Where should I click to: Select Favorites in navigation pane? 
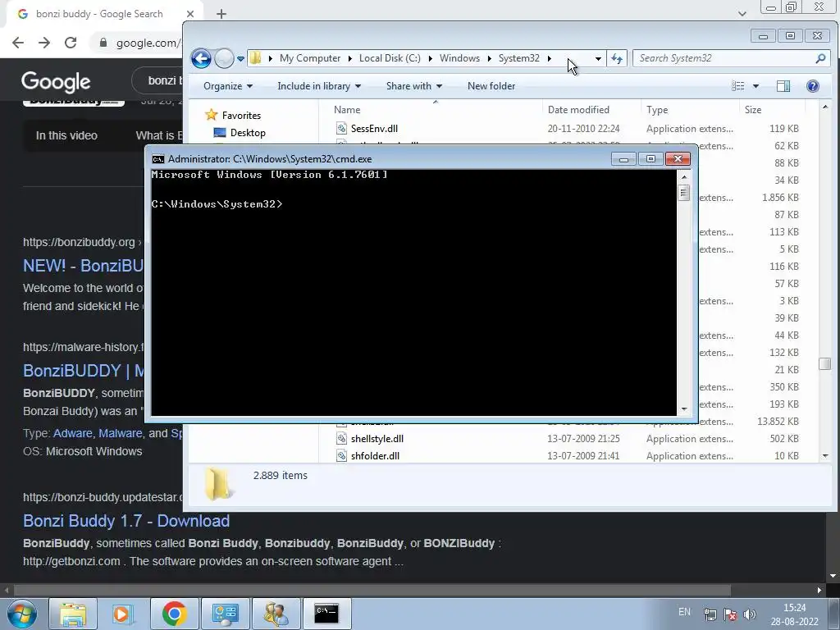241,115
